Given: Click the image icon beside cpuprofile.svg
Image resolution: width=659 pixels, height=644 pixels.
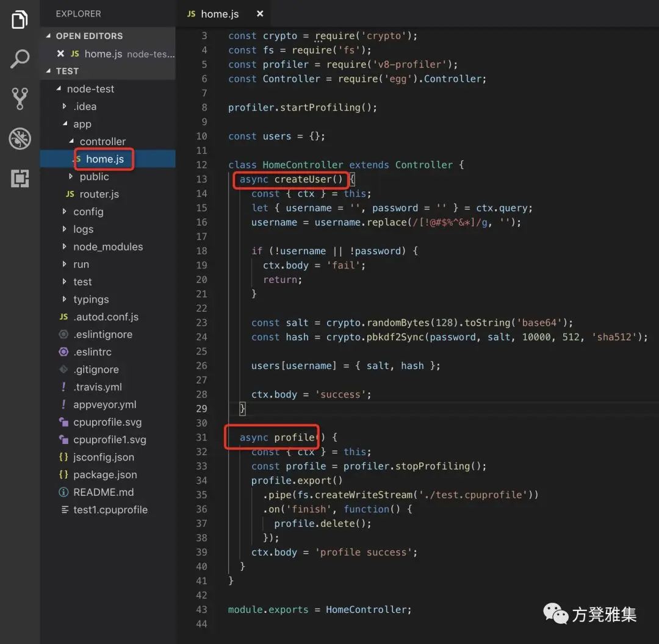Looking at the screenshot, I should (x=63, y=422).
